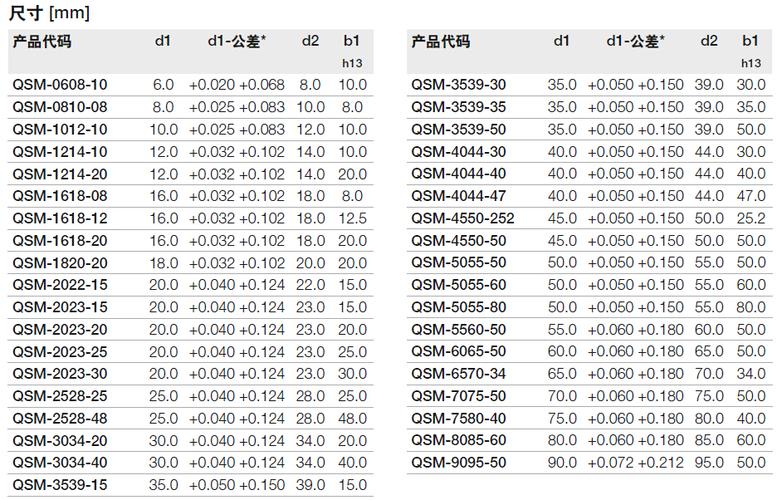Click d1 value 18.0 in QSM-1820-20 row
The height and width of the screenshot is (500, 782).
pyautogui.click(x=164, y=263)
